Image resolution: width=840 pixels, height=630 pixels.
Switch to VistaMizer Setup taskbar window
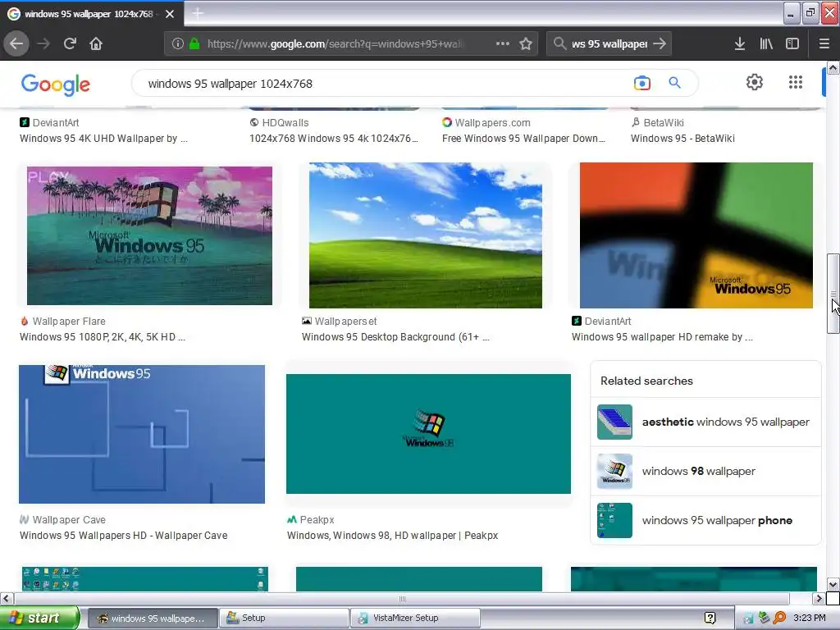tap(415, 619)
